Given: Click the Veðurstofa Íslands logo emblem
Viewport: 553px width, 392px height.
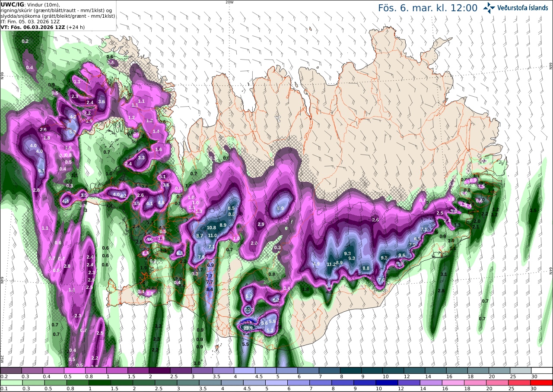Looking at the screenshot, I should pyautogui.click(x=489, y=7).
